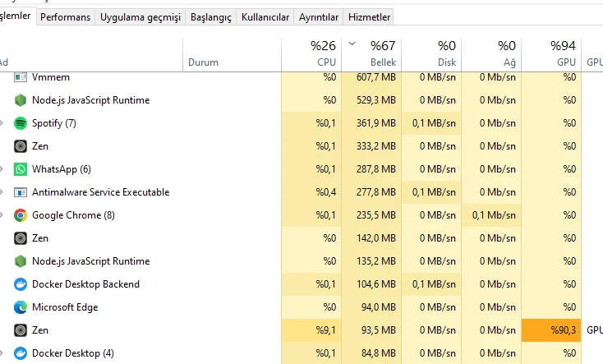Sort processes by the CPU column
Image resolution: width=603 pixels, height=364 pixels.
[311, 54]
